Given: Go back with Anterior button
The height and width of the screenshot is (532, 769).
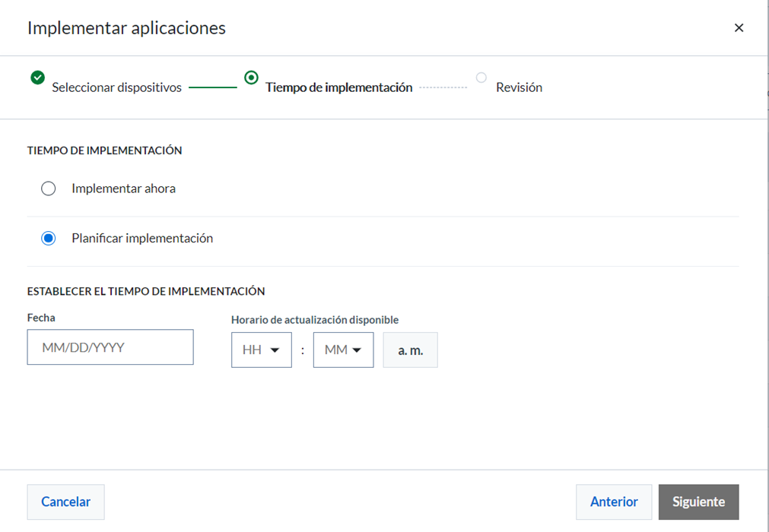Looking at the screenshot, I should pos(614,502).
